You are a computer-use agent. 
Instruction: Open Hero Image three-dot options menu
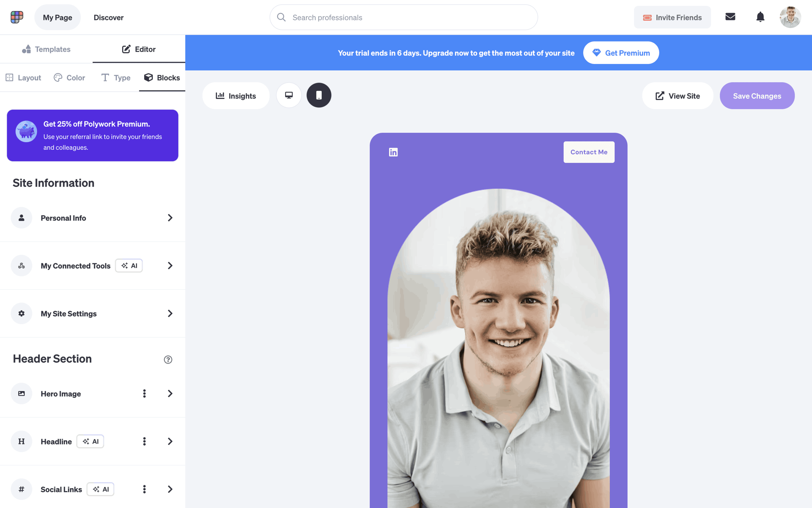pos(144,394)
